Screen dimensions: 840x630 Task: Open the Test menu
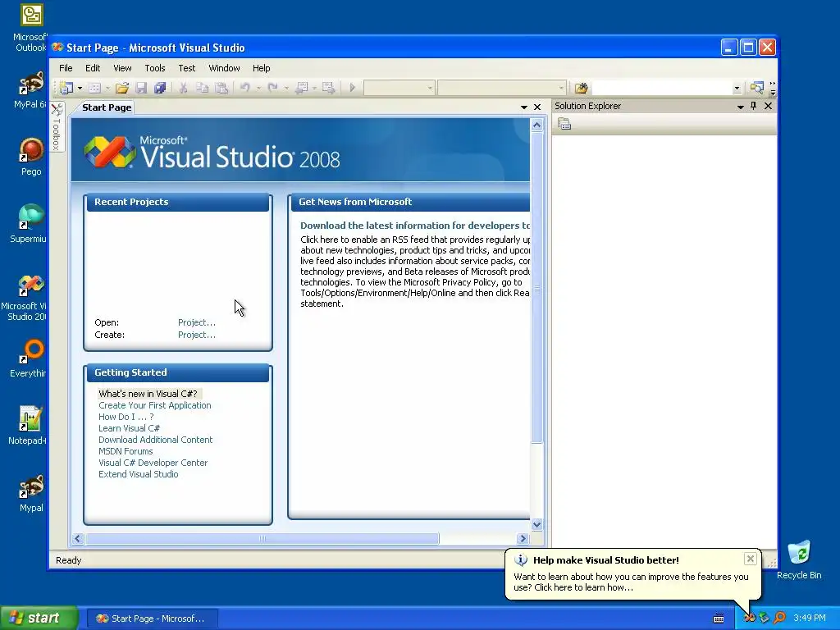click(187, 68)
